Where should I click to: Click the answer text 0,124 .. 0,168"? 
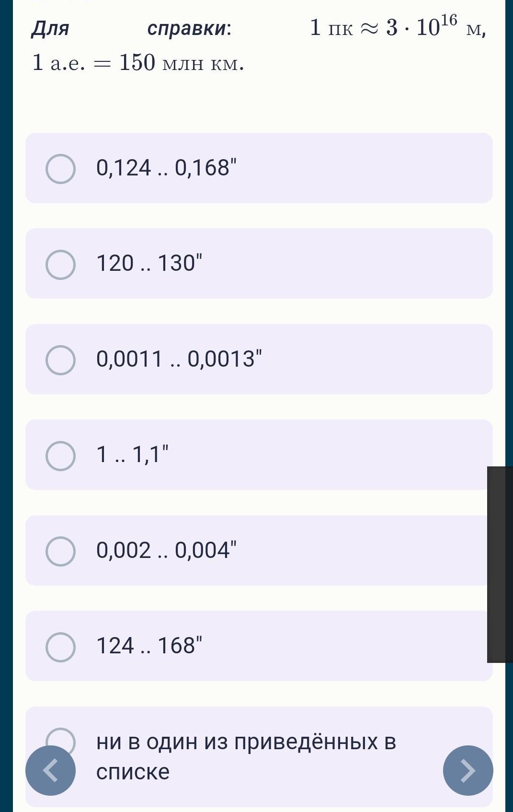click(166, 168)
